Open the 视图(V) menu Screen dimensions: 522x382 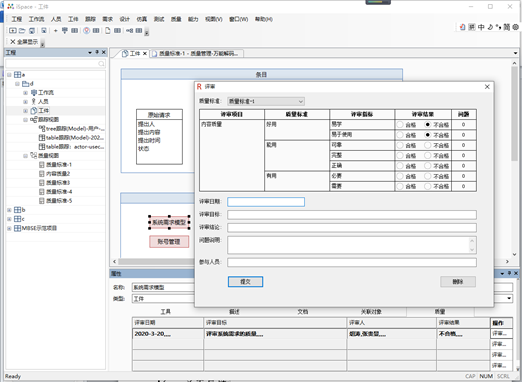pyautogui.click(x=214, y=19)
